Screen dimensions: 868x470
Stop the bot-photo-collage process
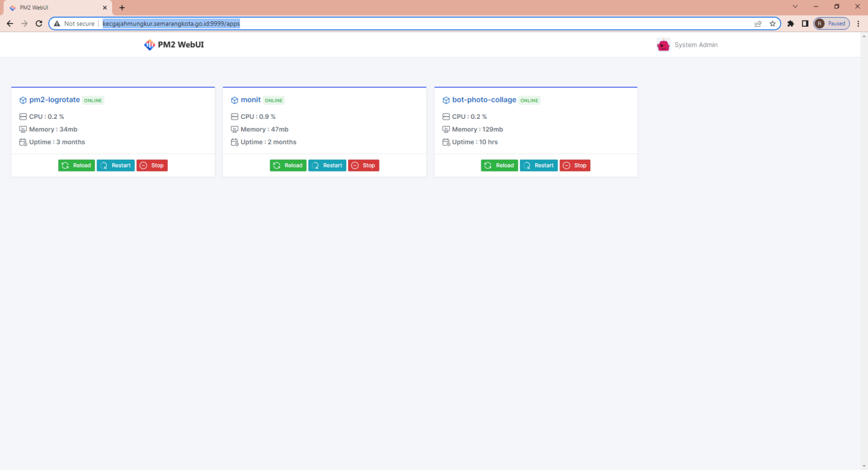pyautogui.click(x=575, y=166)
